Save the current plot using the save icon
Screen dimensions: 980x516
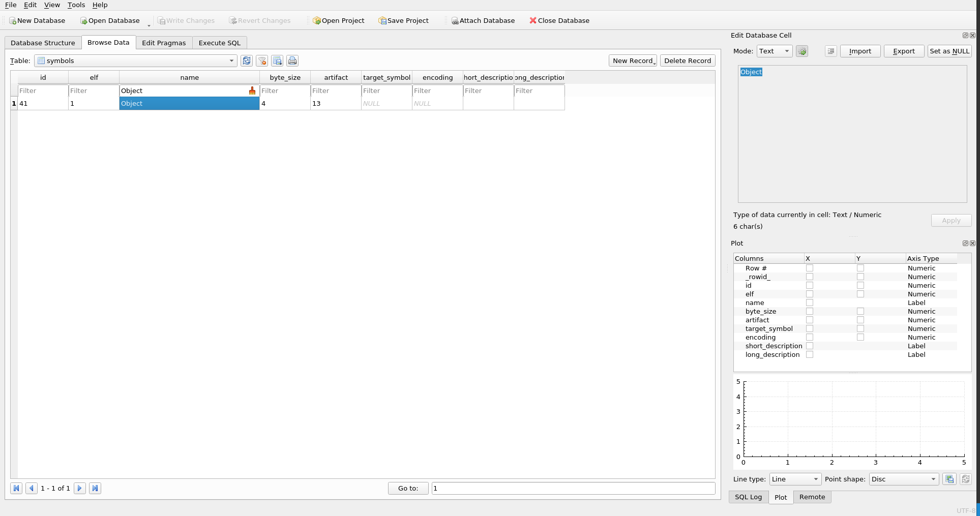[949, 479]
